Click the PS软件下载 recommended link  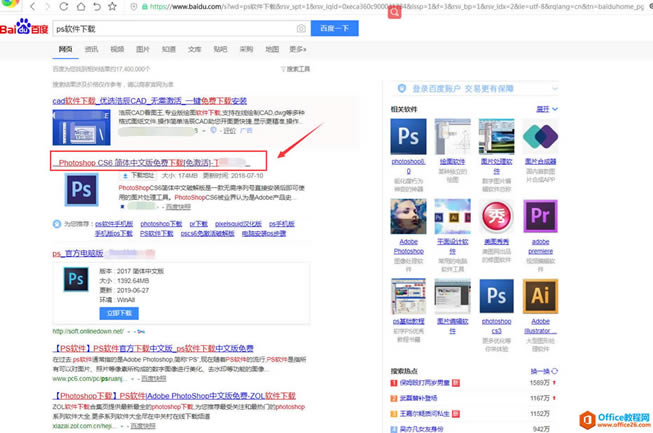tap(157, 234)
